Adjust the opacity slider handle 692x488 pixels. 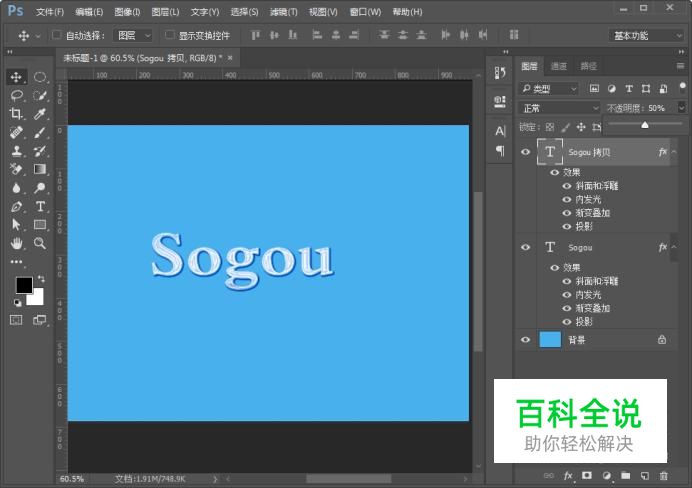click(x=645, y=125)
